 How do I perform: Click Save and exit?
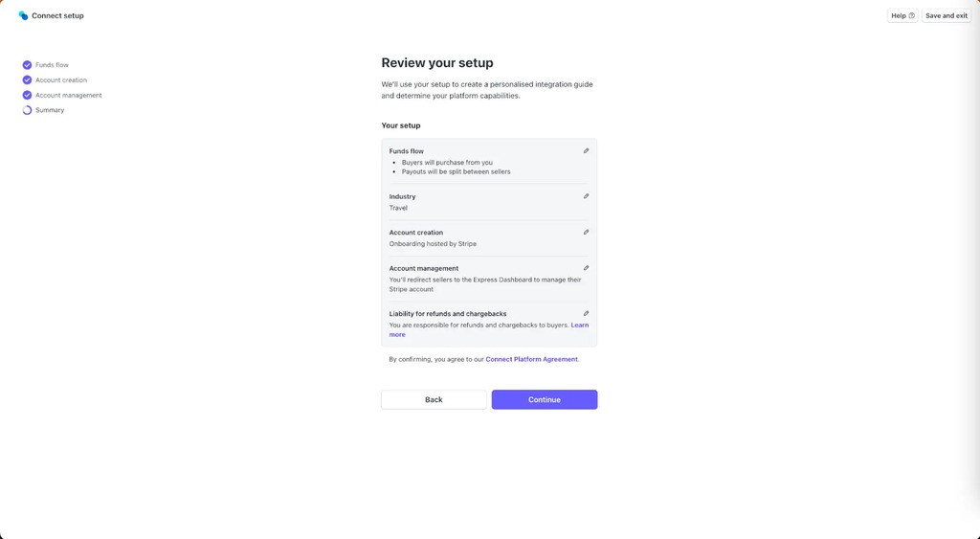pos(946,15)
